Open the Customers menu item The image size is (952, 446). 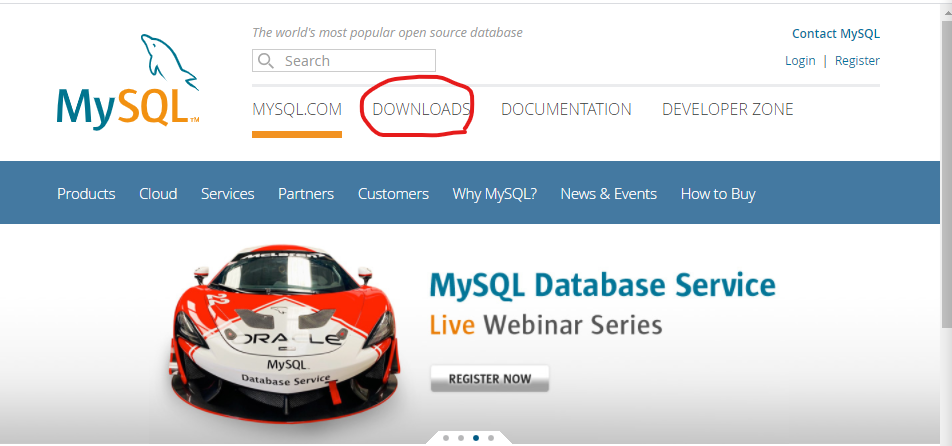[x=393, y=194]
